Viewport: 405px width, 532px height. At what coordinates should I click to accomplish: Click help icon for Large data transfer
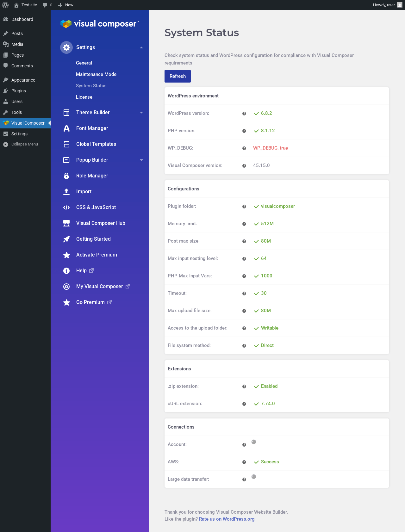[244, 479]
